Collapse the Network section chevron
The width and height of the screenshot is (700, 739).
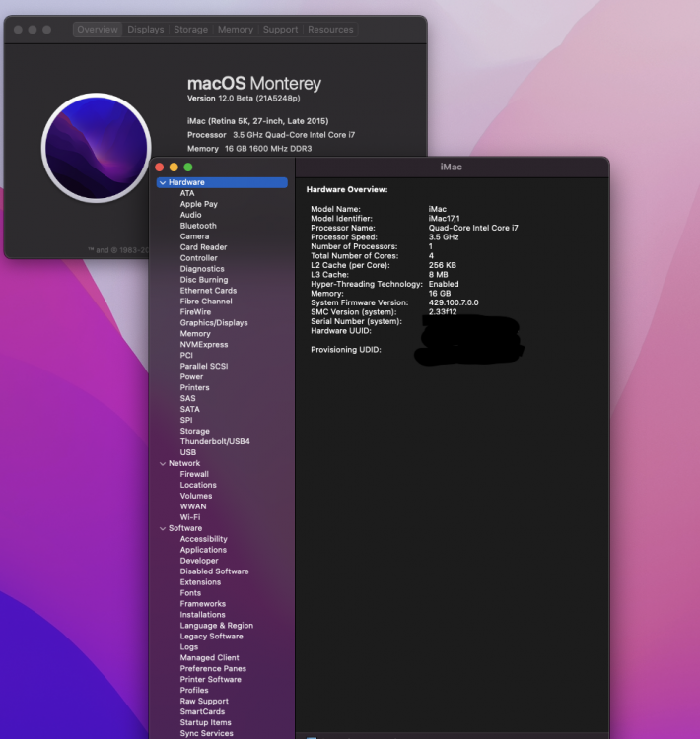point(163,464)
